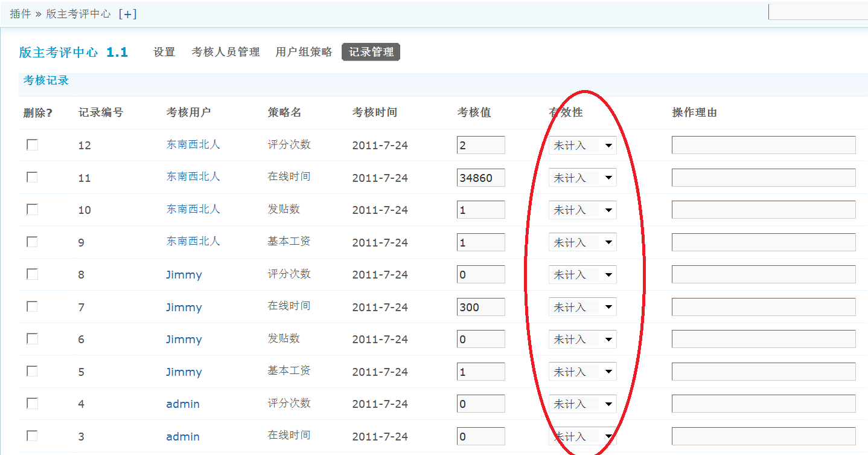Mark record 8 for deletion

32,274
